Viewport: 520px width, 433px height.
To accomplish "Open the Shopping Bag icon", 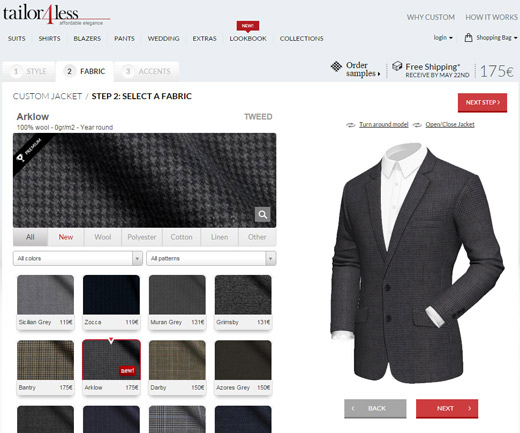I will click(x=468, y=37).
